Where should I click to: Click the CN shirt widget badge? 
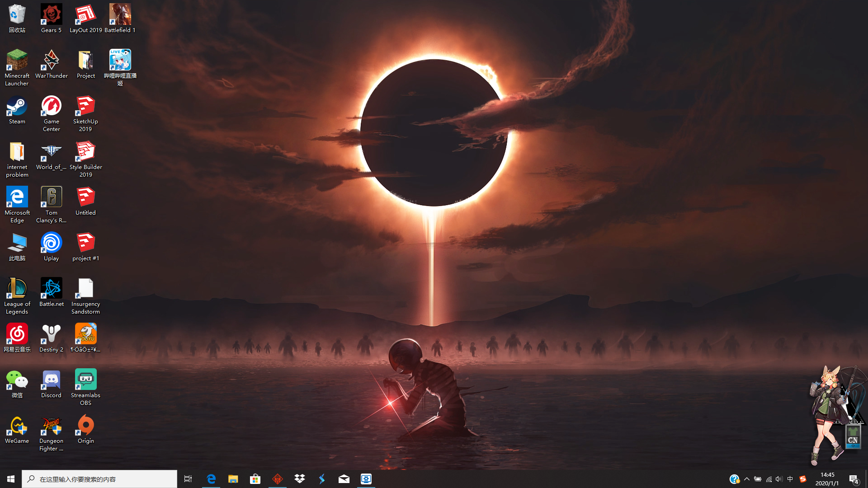(853, 437)
